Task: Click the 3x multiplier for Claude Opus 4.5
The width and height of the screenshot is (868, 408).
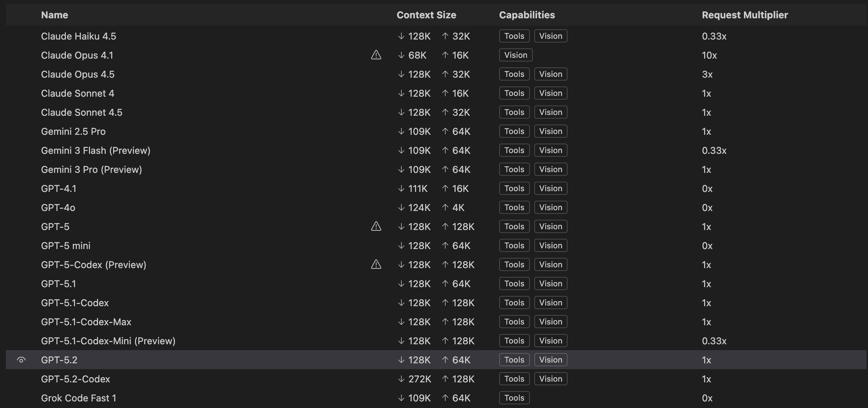Action: pos(707,74)
